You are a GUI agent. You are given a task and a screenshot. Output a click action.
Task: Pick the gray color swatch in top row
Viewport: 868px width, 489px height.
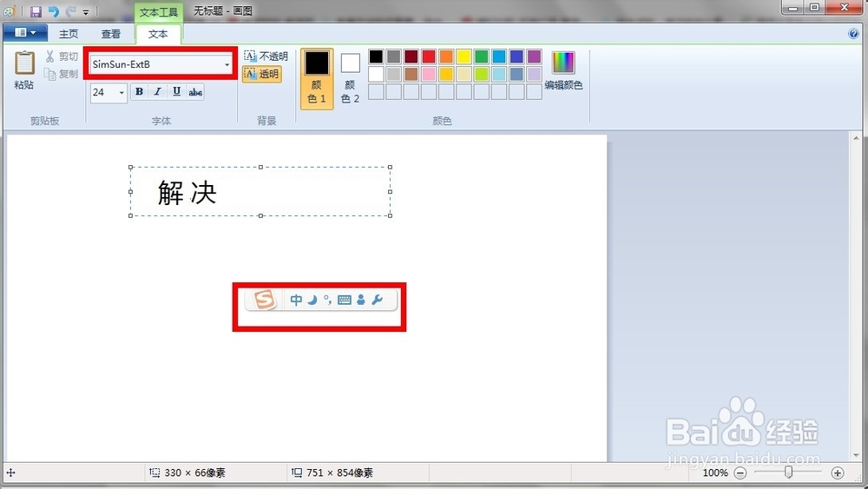[x=393, y=56]
